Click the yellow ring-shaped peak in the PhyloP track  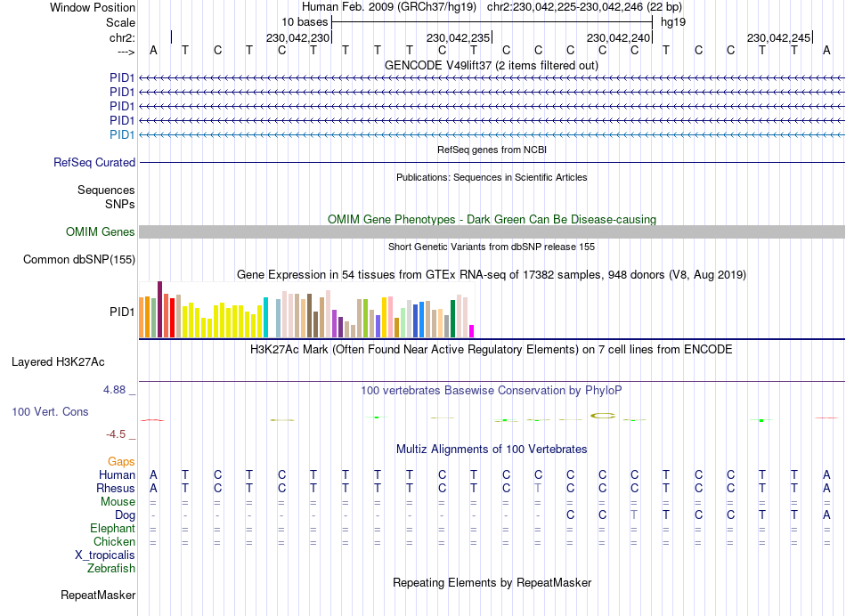tap(603, 416)
